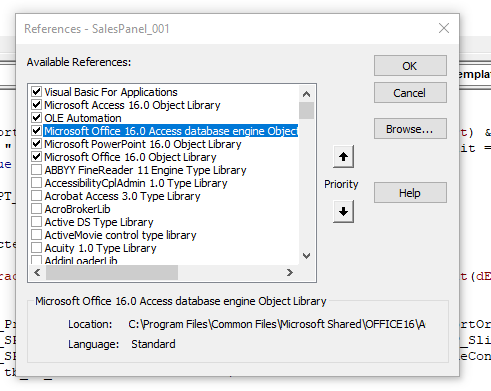491x391 pixels.
Task: Select highlighted 'Microsoft Office 16.0 Access database engine' row
Action: 171,131
